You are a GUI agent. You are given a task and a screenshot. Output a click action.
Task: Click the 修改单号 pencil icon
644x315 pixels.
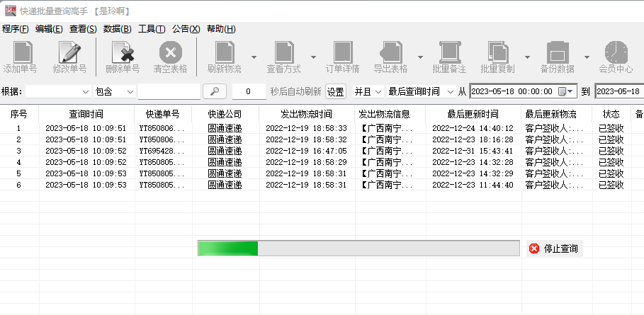pos(70,52)
